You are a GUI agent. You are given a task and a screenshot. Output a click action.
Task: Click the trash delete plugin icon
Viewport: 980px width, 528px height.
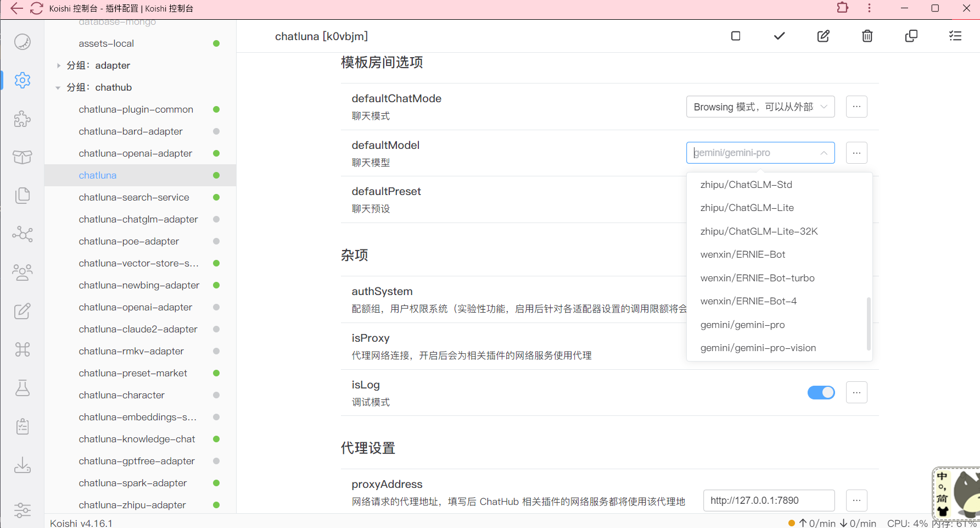click(867, 36)
